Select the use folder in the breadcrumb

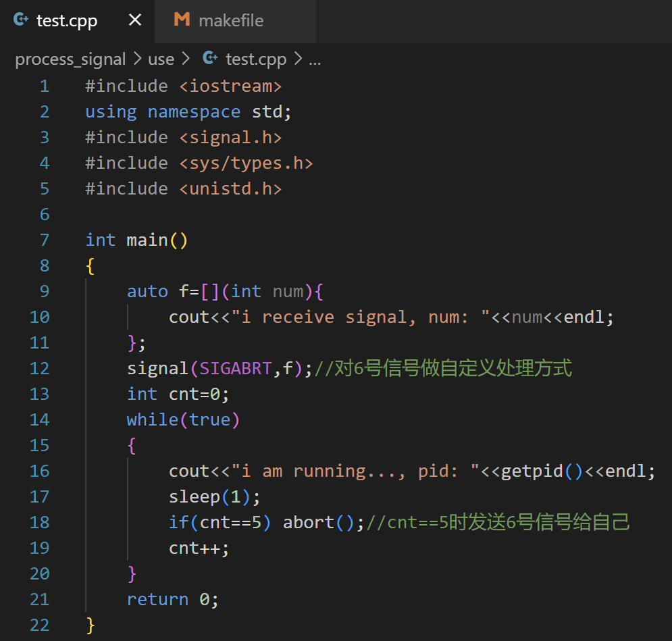click(x=161, y=59)
